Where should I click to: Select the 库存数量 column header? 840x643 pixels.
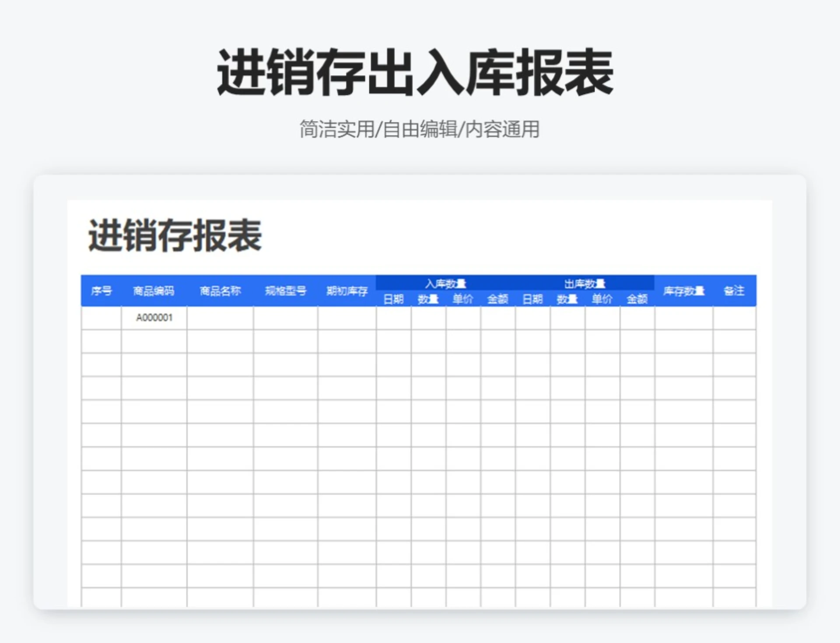point(685,291)
